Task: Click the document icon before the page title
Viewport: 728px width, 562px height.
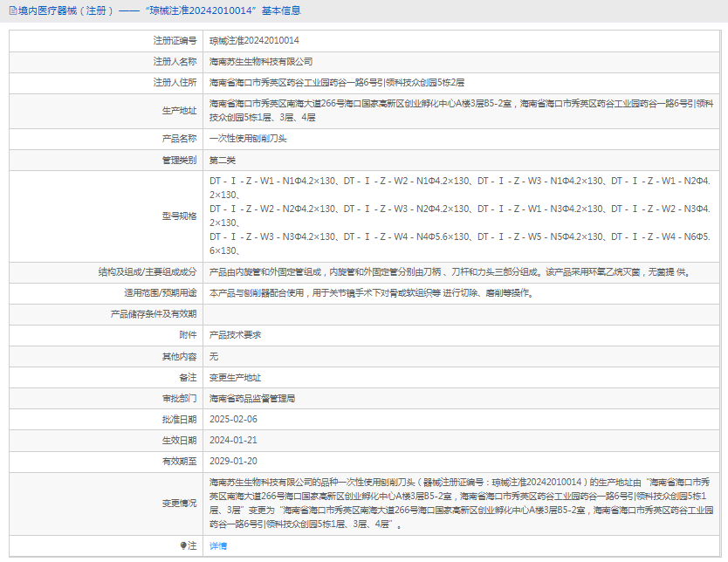Action: tap(13, 10)
